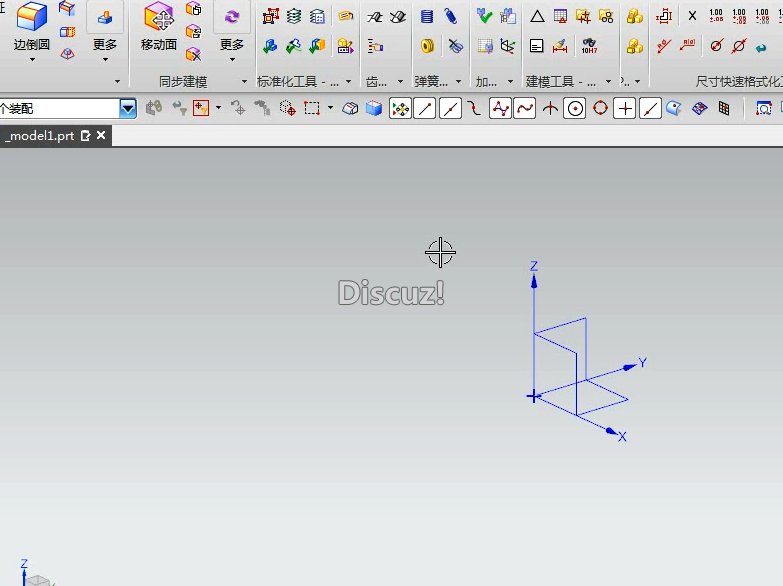783x586 pixels.
Task: Click the 10H7 binoculars tolerance icon
Action: (x=589, y=46)
